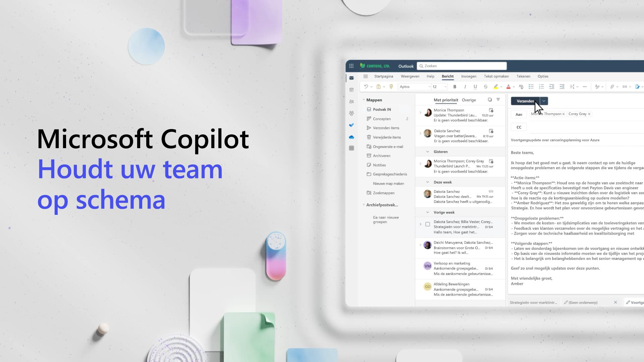Click the Underline formatting icon

pyautogui.click(x=475, y=86)
